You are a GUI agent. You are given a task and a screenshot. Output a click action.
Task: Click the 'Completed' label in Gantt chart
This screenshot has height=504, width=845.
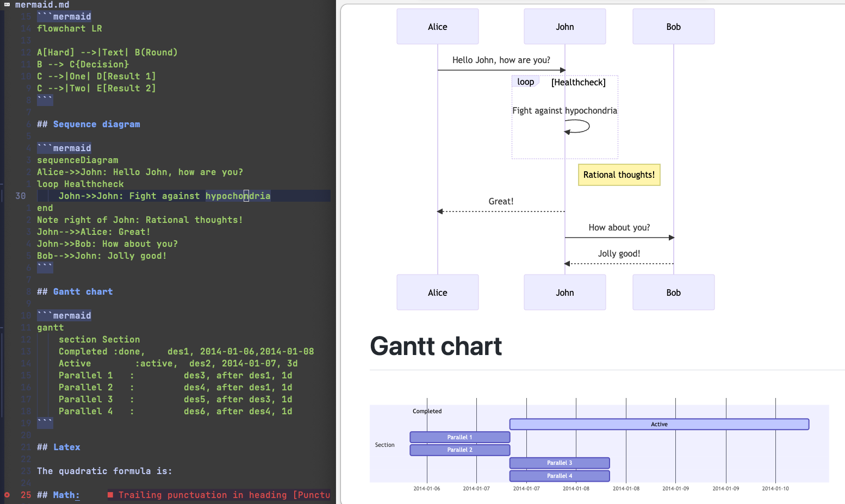427,411
